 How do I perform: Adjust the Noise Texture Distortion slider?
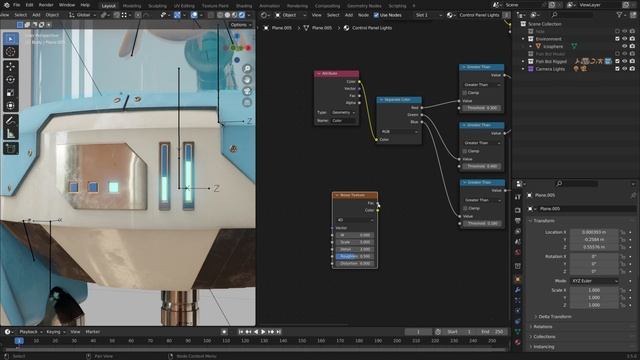click(x=354, y=263)
